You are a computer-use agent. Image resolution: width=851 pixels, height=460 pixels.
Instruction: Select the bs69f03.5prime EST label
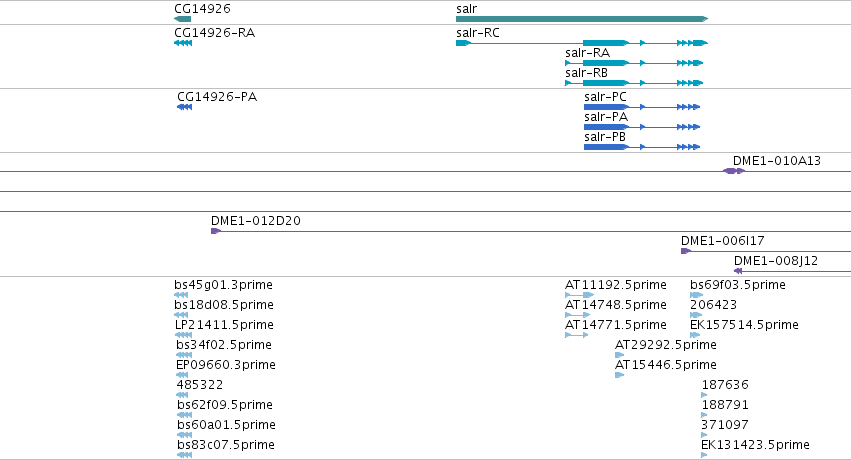[x=738, y=285]
